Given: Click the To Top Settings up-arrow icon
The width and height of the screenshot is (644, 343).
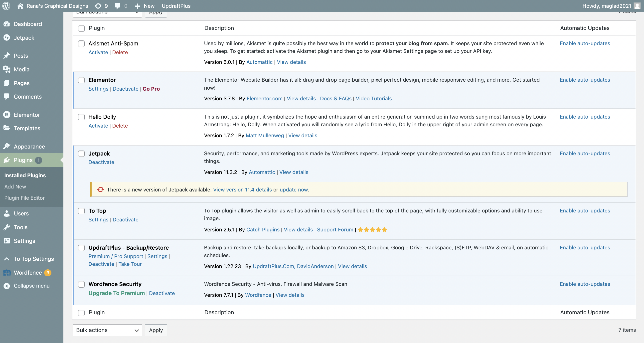Looking at the screenshot, I should point(7,259).
